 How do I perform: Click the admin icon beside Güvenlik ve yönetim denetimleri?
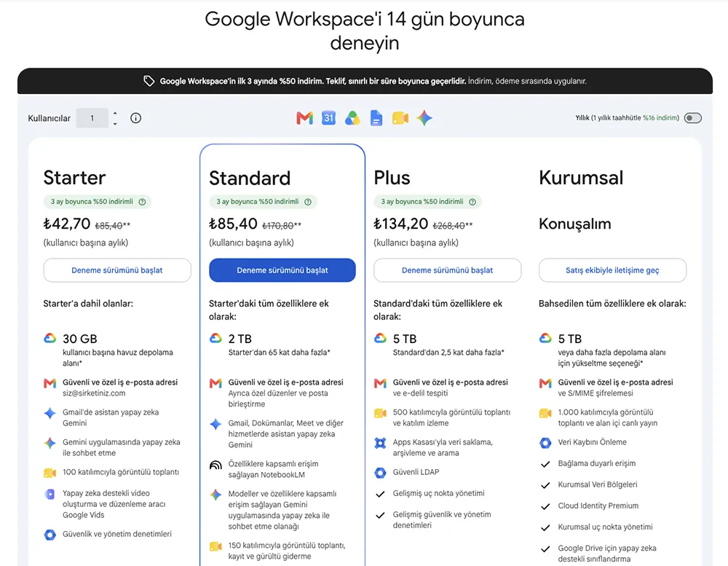50,535
